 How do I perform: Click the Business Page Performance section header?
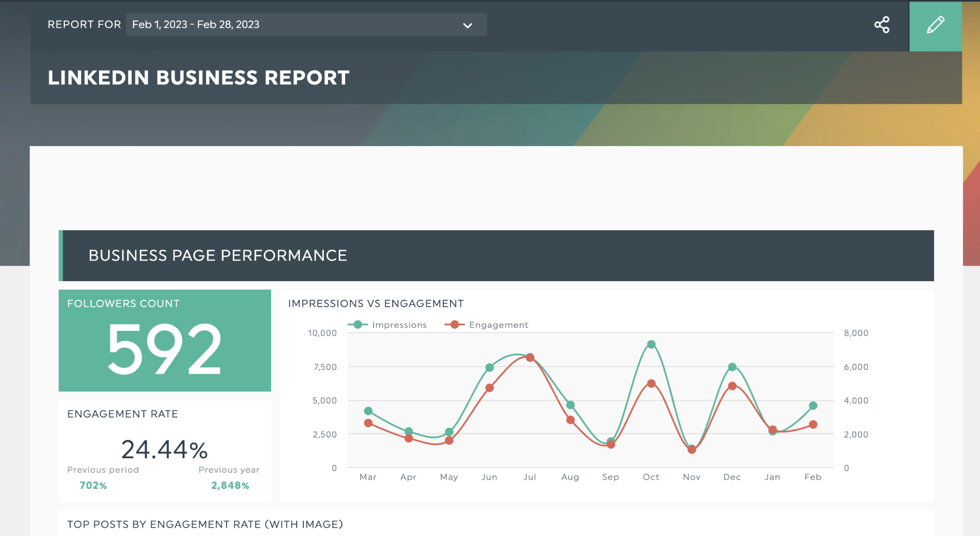(x=496, y=256)
